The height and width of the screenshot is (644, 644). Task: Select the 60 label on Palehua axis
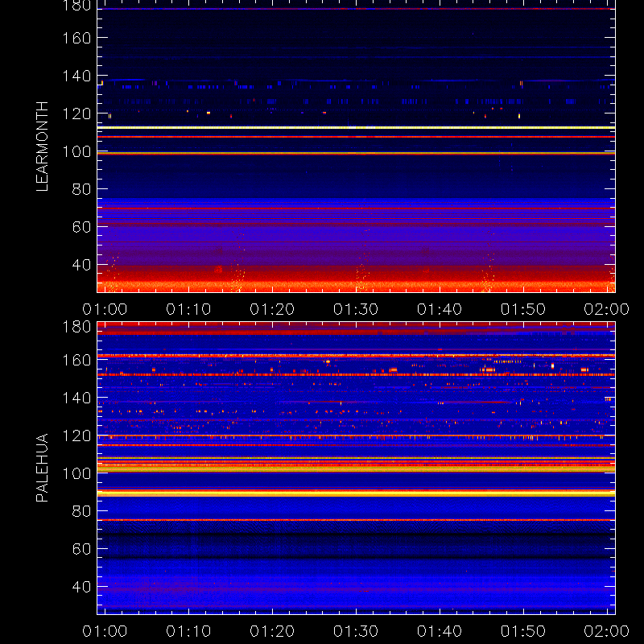81,549
